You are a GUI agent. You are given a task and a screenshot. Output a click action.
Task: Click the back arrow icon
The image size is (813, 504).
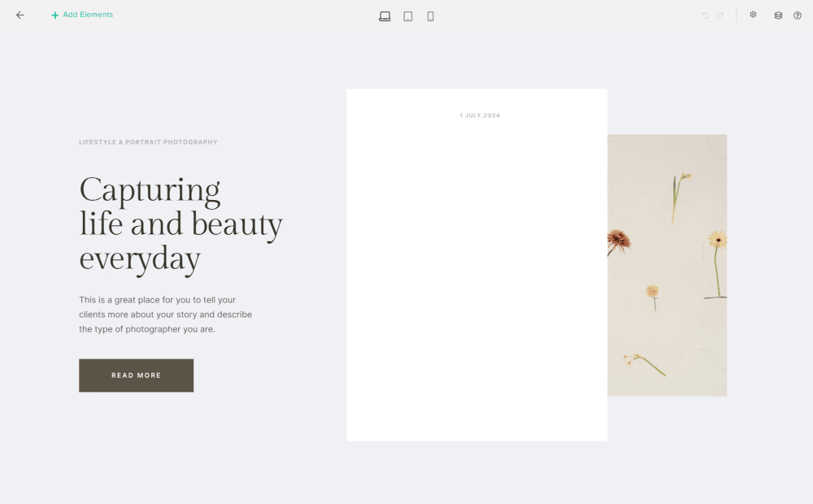[20, 15]
